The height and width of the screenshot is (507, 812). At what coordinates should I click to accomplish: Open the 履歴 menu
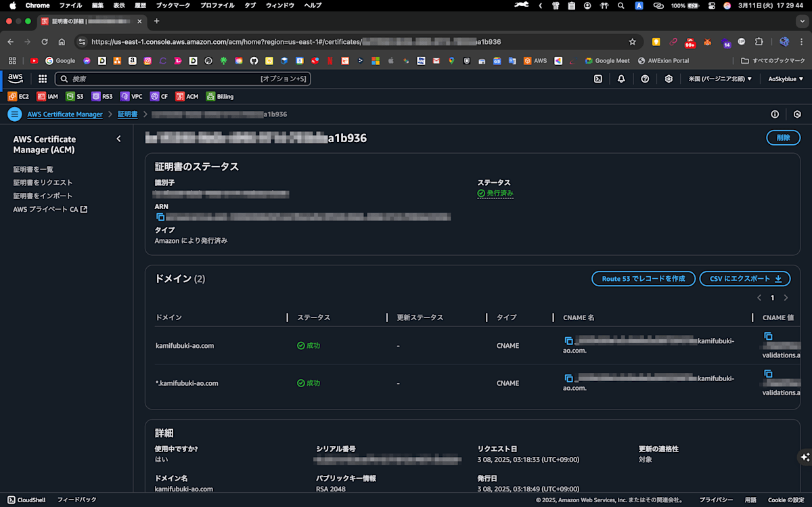140,5
